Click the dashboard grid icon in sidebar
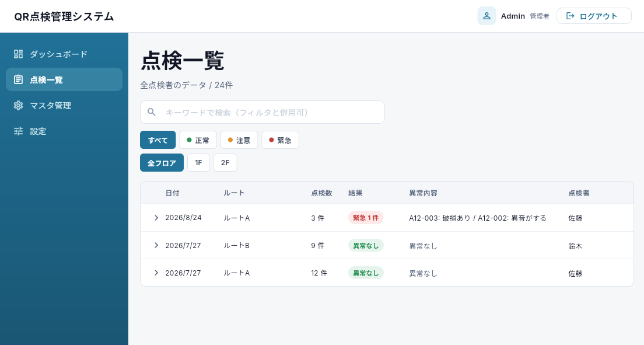This screenshot has width=644, height=345. [x=18, y=54]
